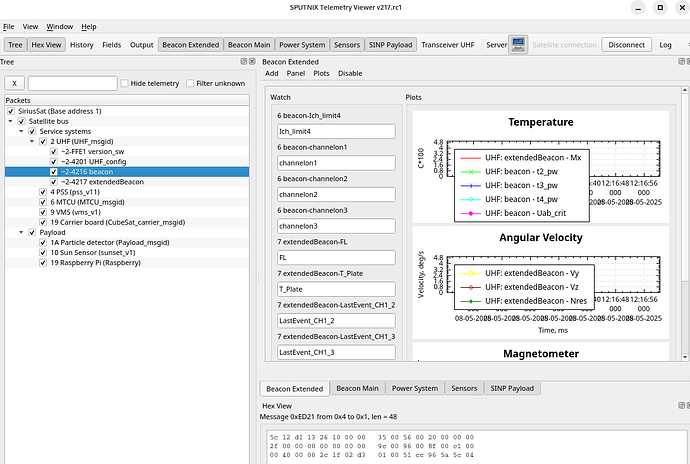Click the LastEvent_CH1_3 watch field

337,352
